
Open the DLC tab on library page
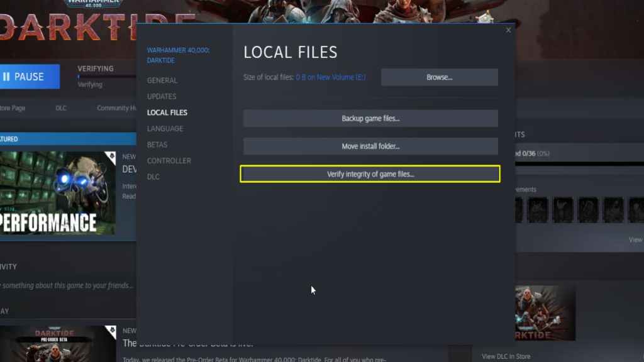(61, 108)
